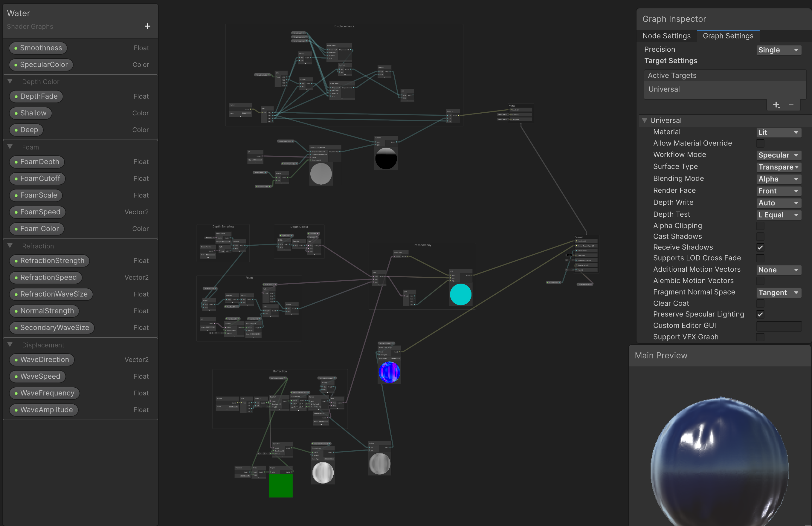Image resolution: width=812 pixels, height=526 pixels.
Task: Switch to the Graph Settings tab
Action: [x=728, y=36]
